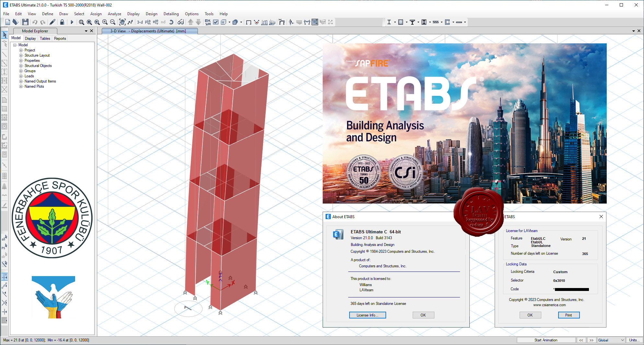The width and height of the screenshot is (644, 345).
Task: Open the Detailing menu
Action: 171,14
